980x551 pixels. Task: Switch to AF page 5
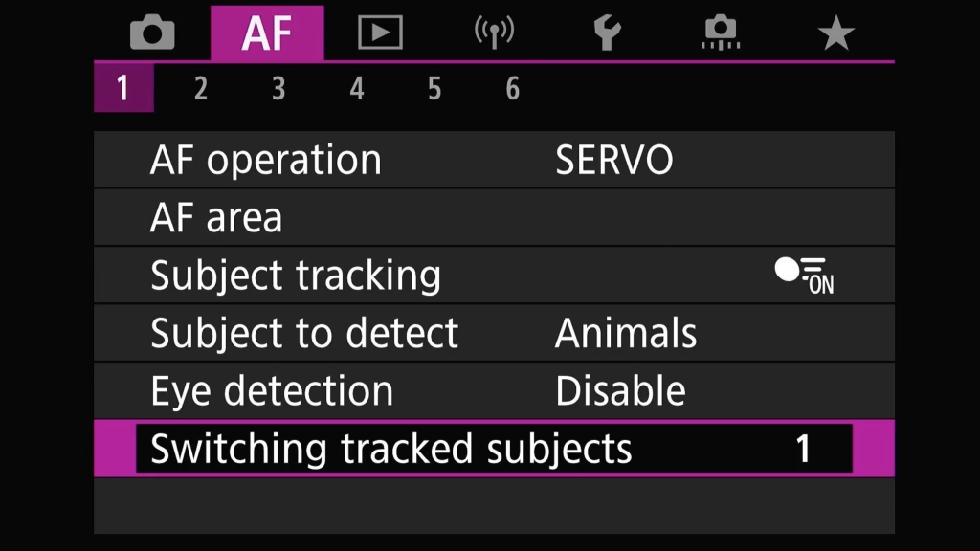click(x=434, y=88)
